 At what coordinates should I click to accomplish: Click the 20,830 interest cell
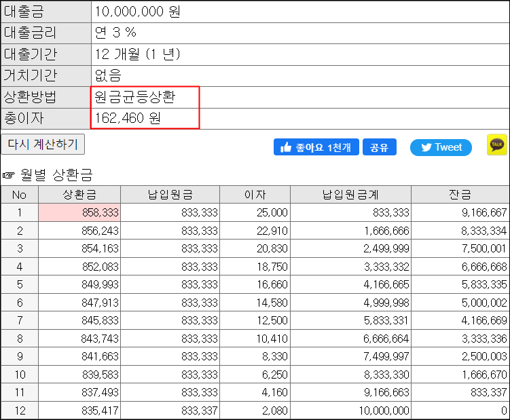(255, 249)
